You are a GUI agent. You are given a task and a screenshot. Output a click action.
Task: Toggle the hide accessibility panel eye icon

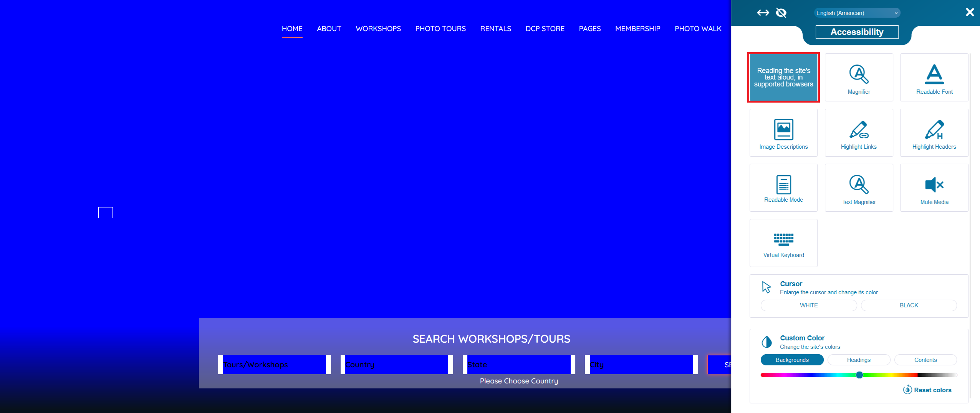(x=781, y=13)
